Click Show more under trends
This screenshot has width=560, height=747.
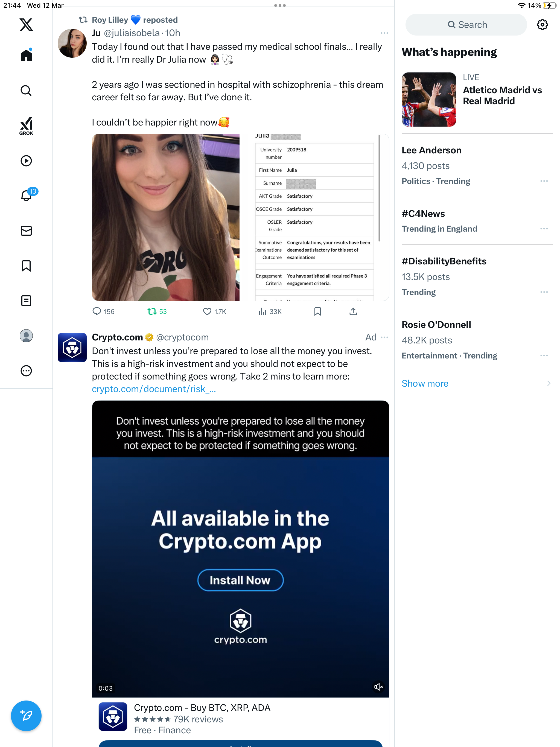click(425, 383)
